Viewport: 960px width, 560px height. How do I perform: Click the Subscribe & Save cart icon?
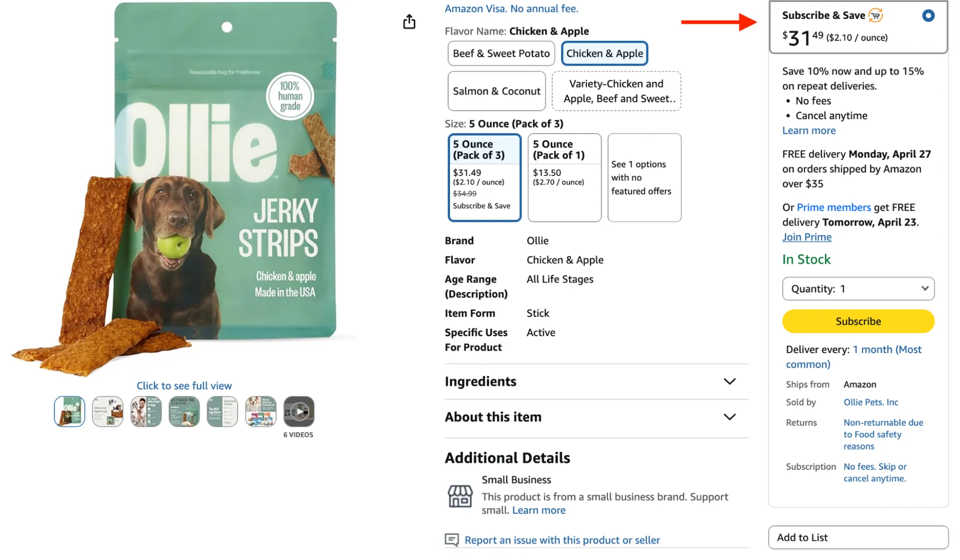875,15
